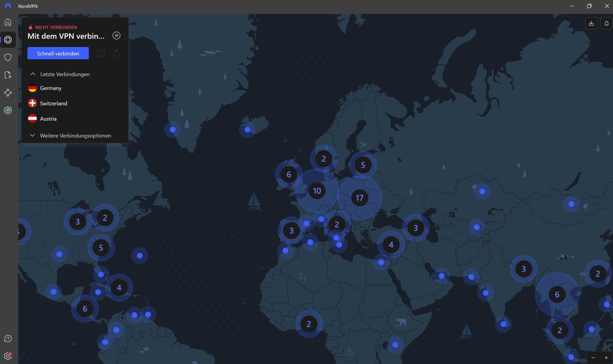This screenshot has width=613, height=364.
Task: Click the Mongolia server dot
Action: pos(571,204)
